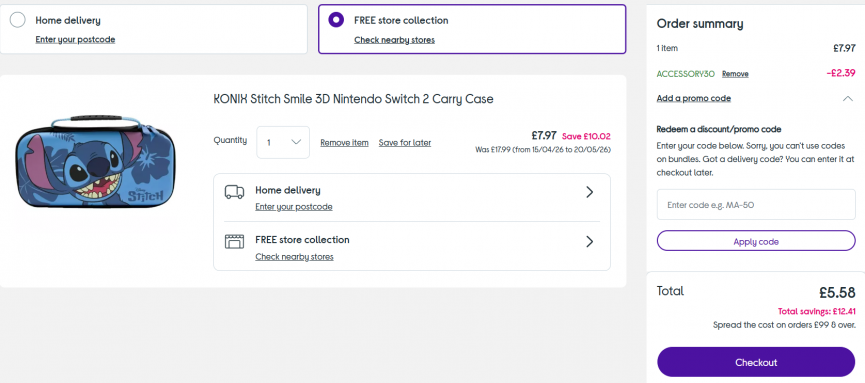Open the Quantity dropdown

[x=283, y=142]
